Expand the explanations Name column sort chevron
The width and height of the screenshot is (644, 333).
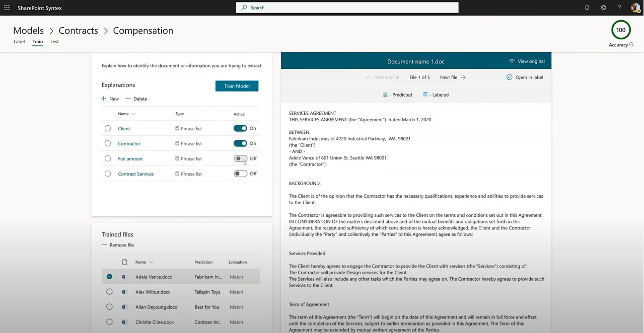point(133,114)
